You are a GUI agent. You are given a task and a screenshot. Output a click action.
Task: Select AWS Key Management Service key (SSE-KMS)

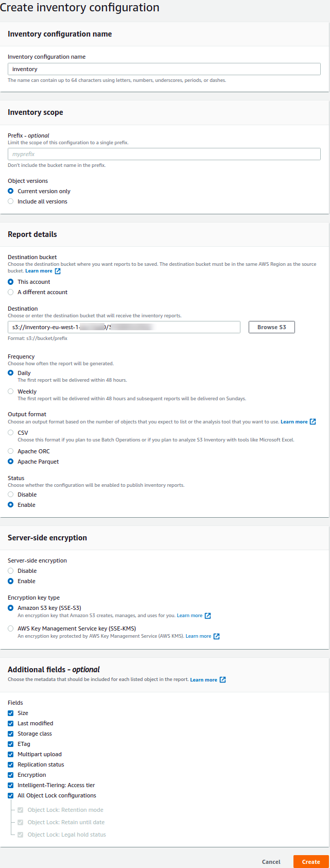10,628
